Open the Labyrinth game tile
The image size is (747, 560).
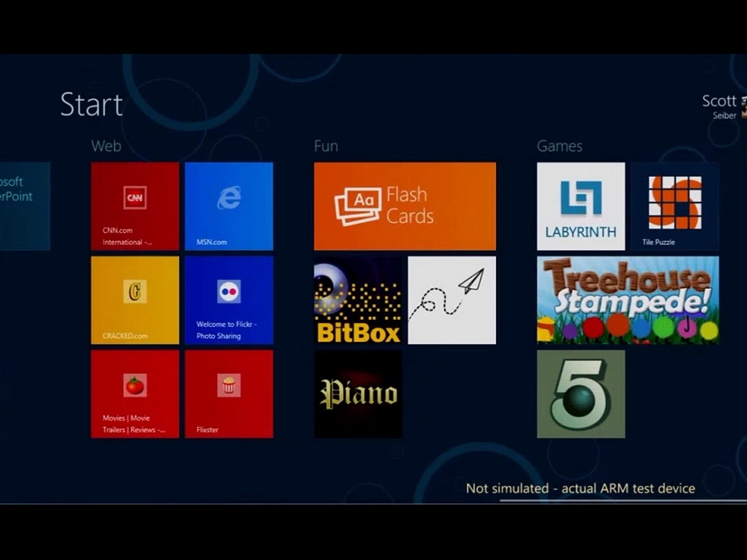click(x=581, y=206)
